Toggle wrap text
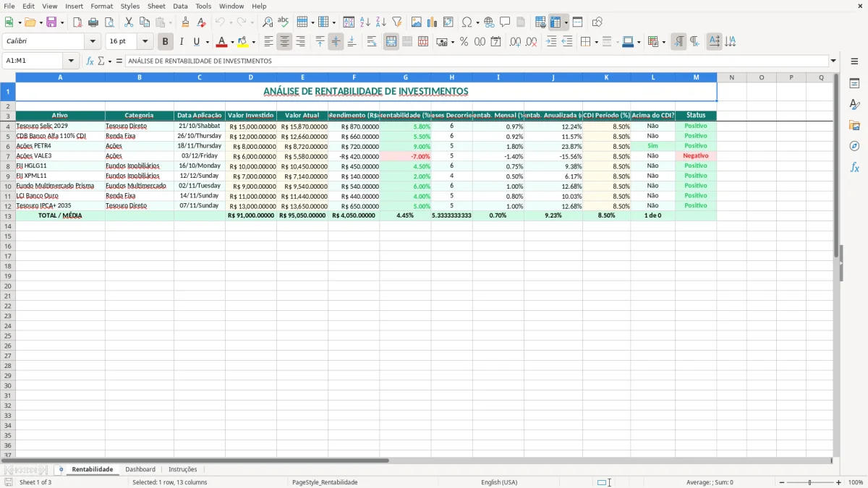 pos(372,42)
